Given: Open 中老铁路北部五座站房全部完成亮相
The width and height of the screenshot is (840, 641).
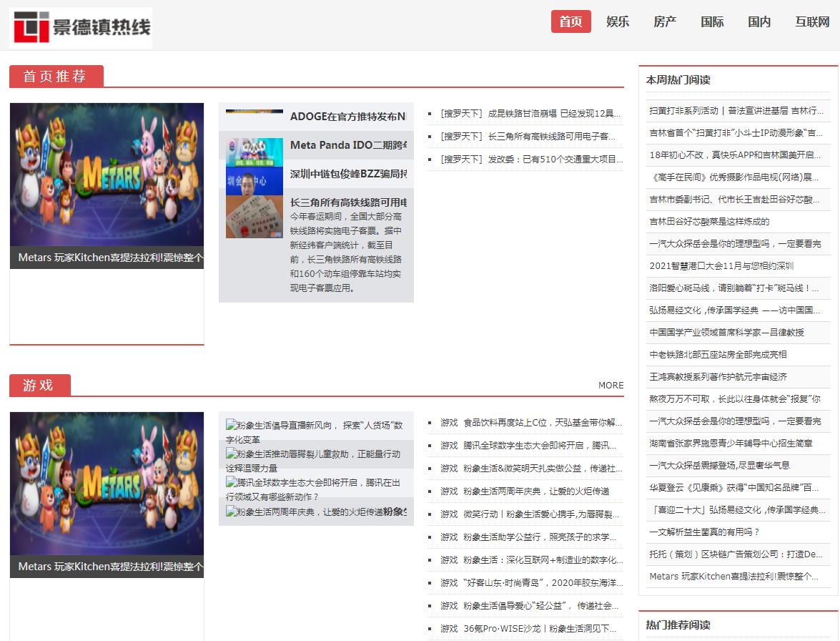Looking at the screenshot, I should pos(718,355).
